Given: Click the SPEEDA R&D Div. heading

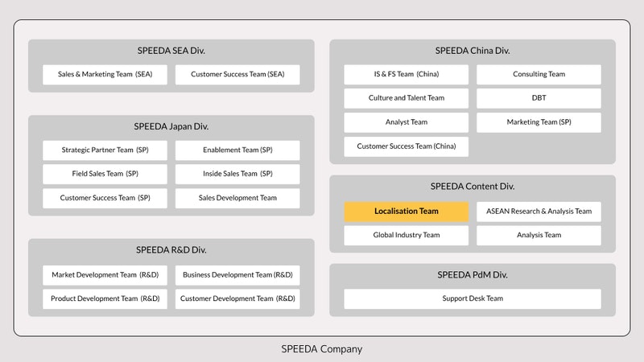Looking at the screenshot, I should [x=171, y=250].
